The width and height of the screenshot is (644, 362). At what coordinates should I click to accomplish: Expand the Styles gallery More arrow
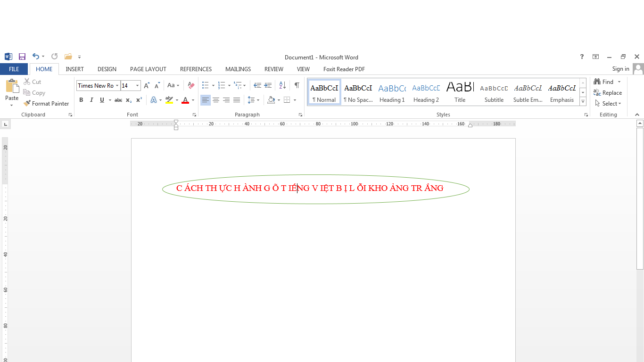(x=583, y=102)
